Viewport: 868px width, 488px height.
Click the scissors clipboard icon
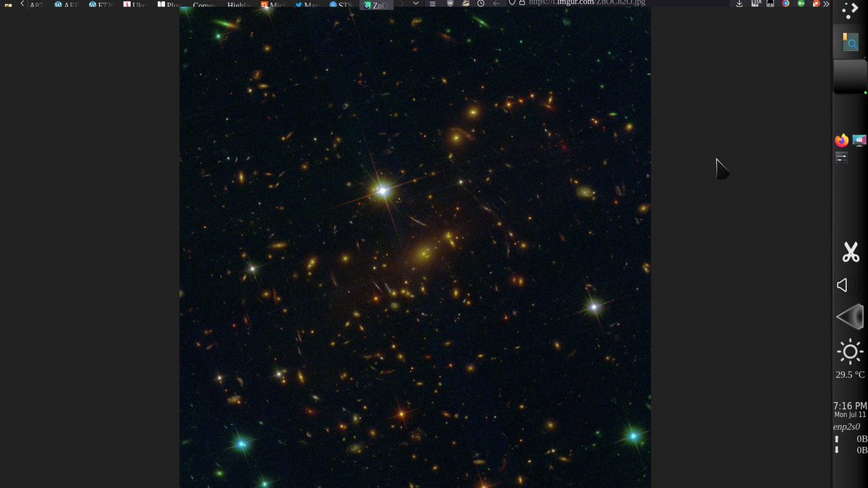point(850,252)
